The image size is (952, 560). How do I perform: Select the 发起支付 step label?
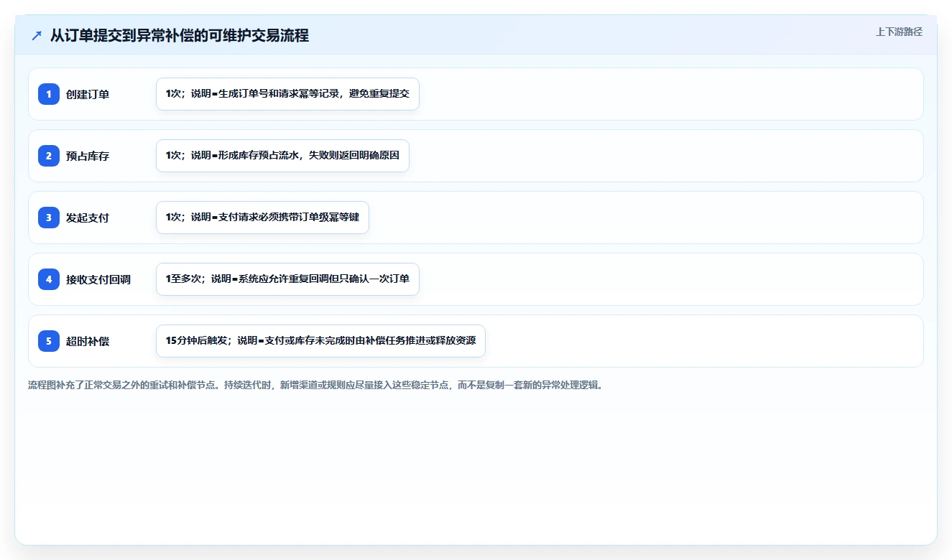pyautogui.click(x=88, y=218)
